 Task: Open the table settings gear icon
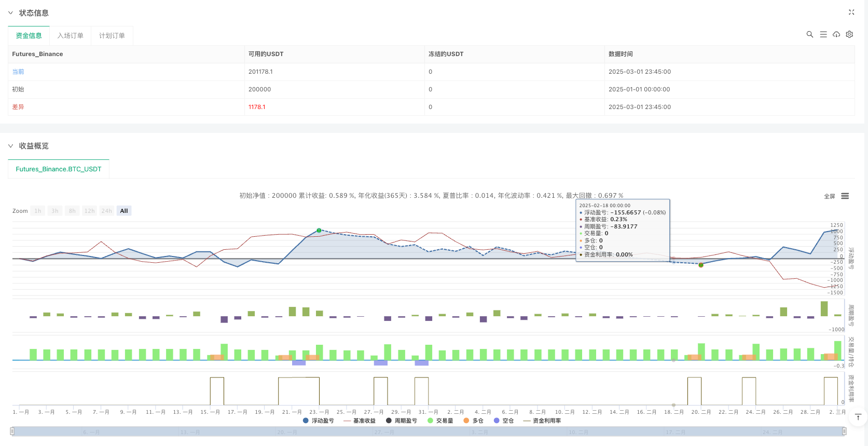pyautogui.click(x=849, y=34)
